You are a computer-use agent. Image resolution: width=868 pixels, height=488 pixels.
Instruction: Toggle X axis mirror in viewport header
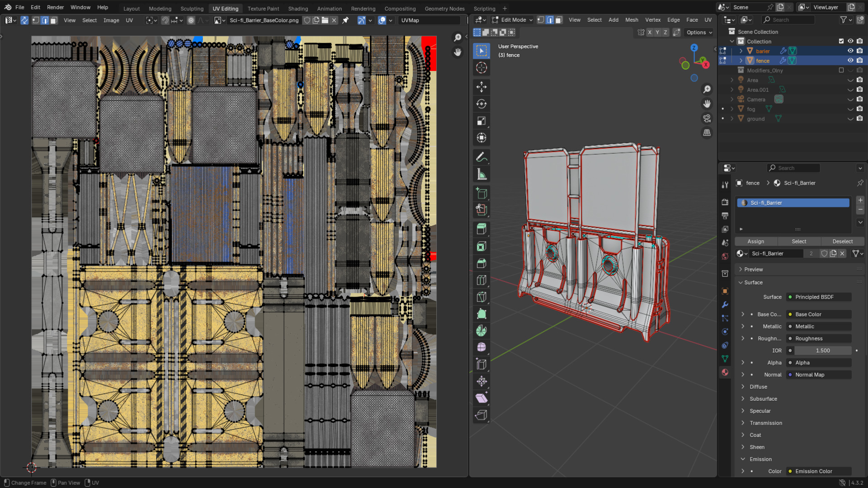[x=650, y=33]
